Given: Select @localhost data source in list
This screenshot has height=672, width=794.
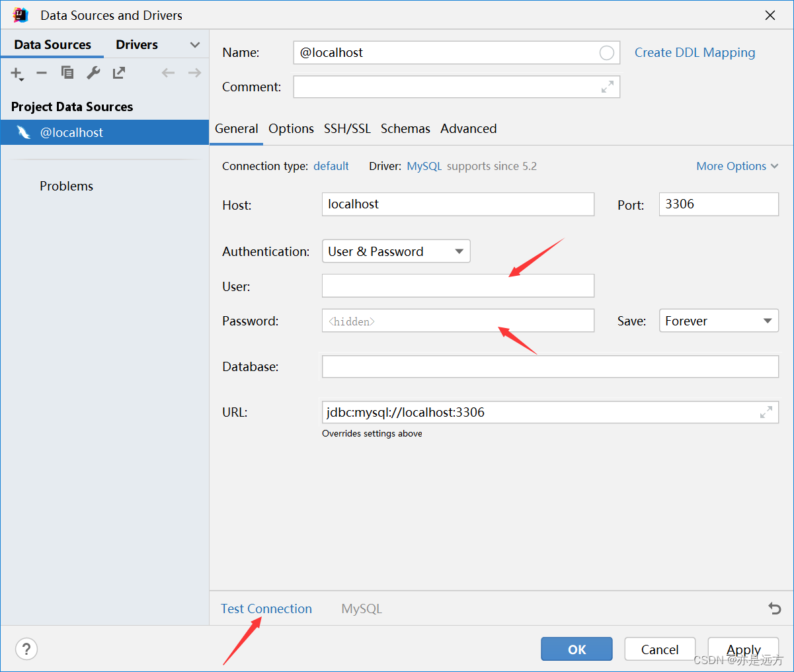Looking at the screenshot, I should [104, 132].
